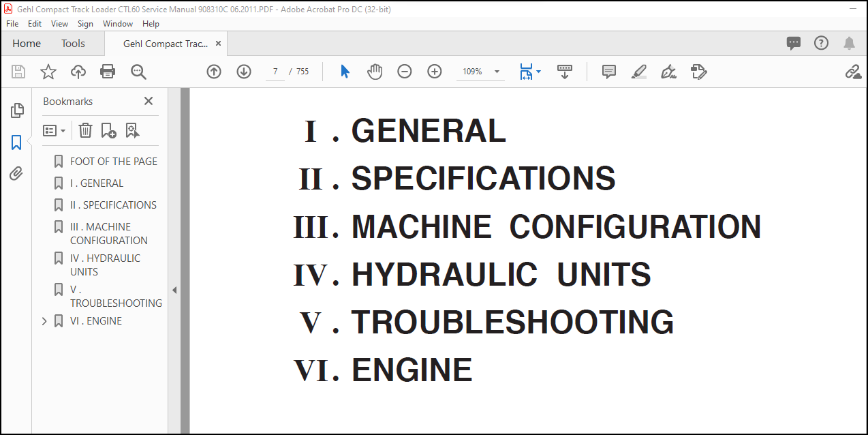Collapse the navigation pane arrow
Viewport: 868px width, 435px height.
pyautogui.click(x=174, y=290)
